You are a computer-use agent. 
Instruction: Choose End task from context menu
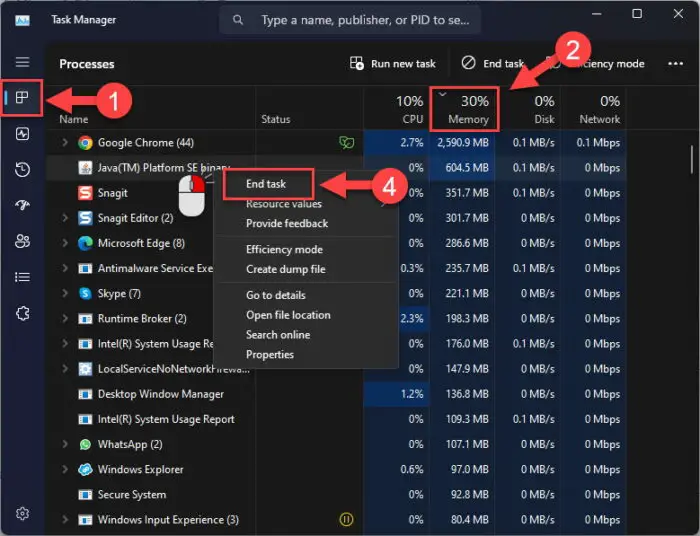click(268, 184)
